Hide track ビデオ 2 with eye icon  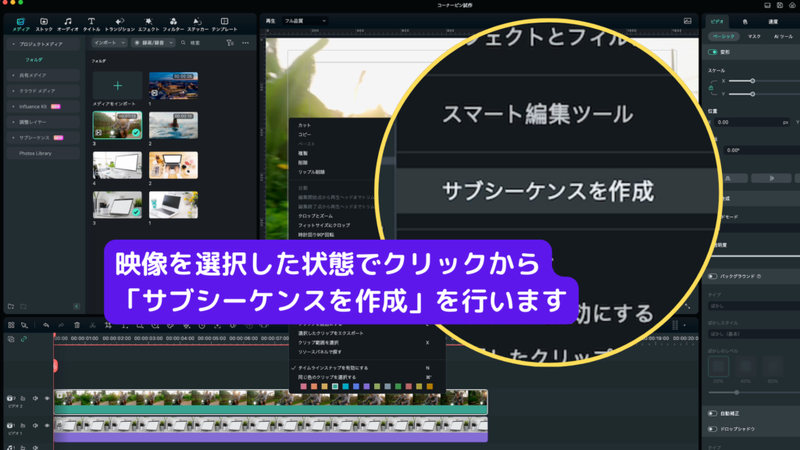click(47, 398)
